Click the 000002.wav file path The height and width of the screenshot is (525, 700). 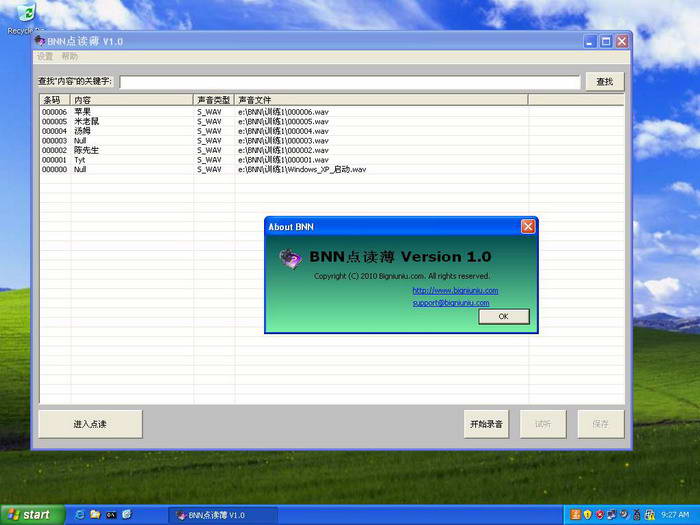click(x=283, y=150)
